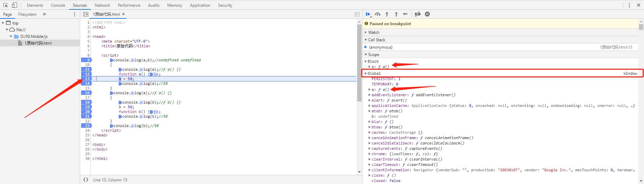Close DevTools with the X button
The height and width of the screenshot is (184, 644).
[638, 5]
